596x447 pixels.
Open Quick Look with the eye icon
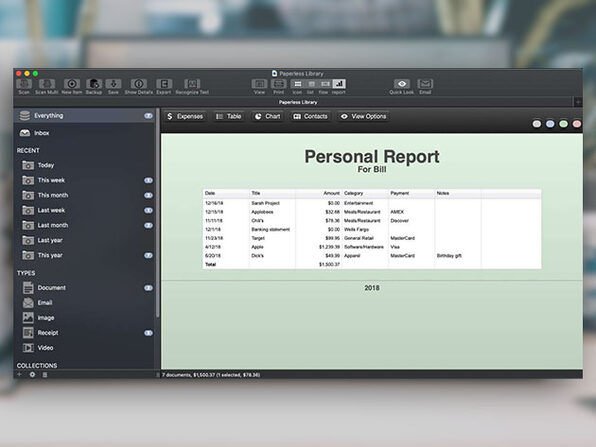coord(402,84)
